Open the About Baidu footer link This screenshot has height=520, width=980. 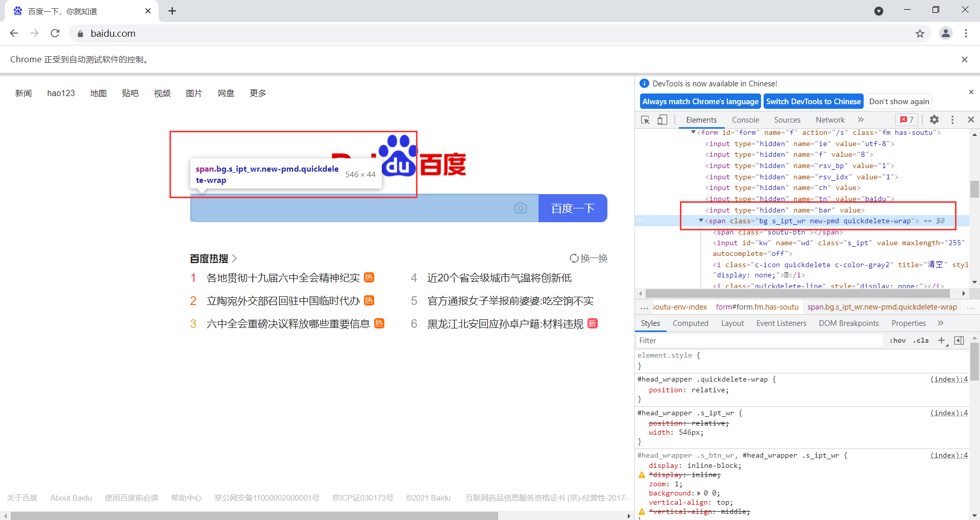pyautogui.click(x=71, y=498)
